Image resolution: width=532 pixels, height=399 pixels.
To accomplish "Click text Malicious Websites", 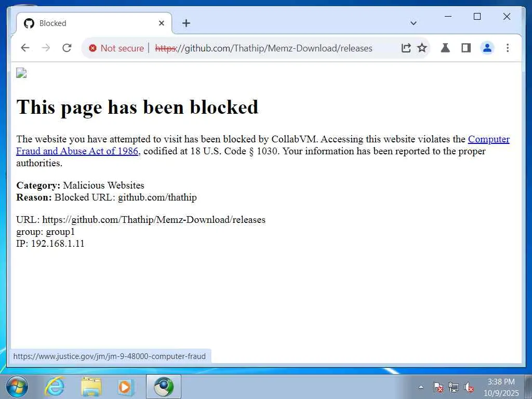I will coord(103,185).
